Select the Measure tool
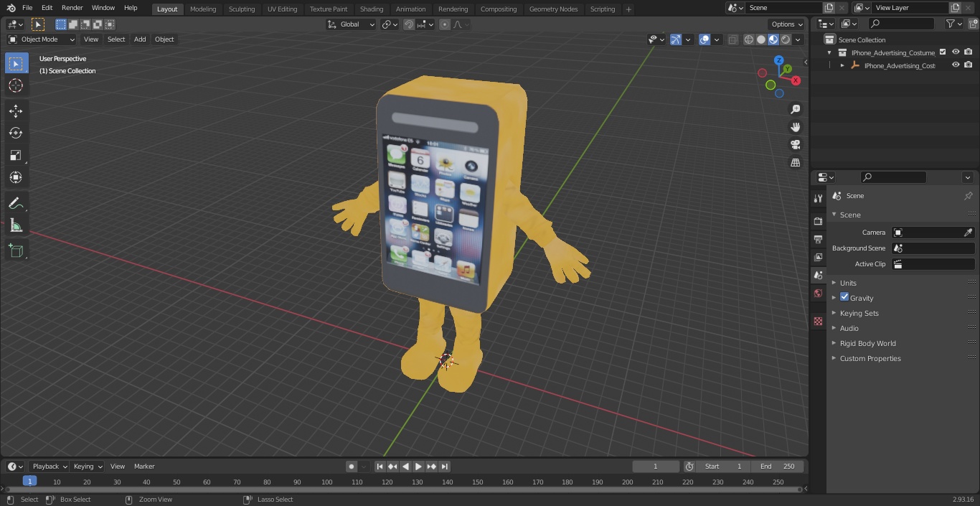980x506 pixels. (16, 226)
